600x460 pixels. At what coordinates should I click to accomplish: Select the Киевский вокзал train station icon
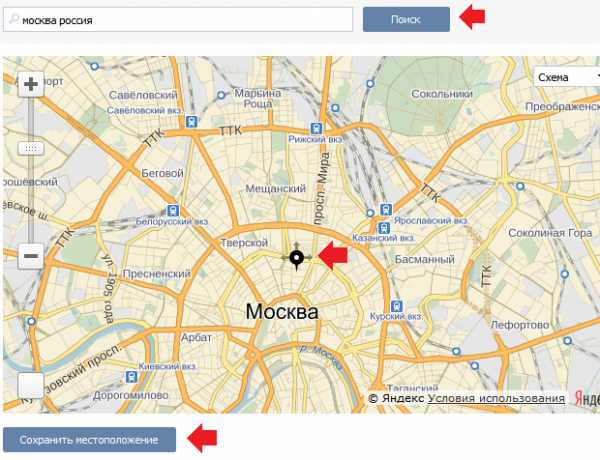tap(131, 377)
